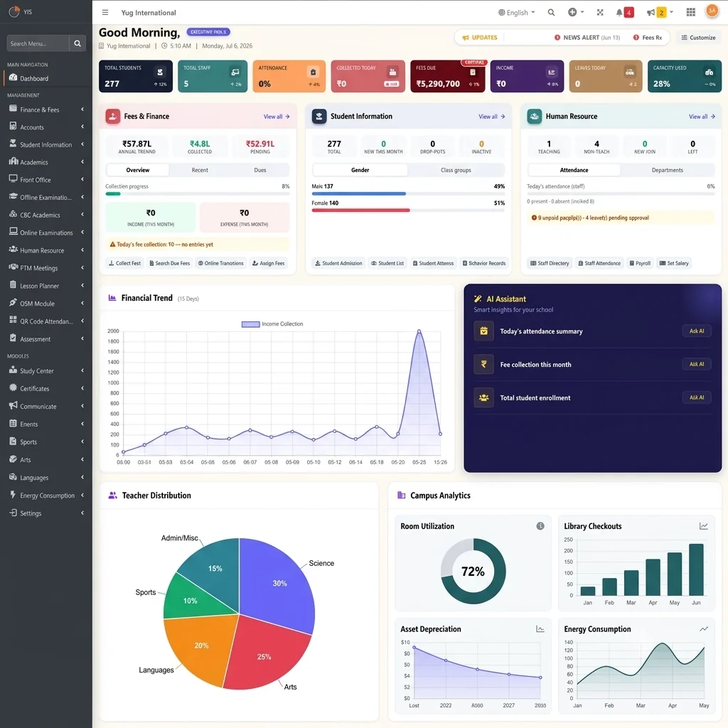Click View all in Student Information

point(492,117)
